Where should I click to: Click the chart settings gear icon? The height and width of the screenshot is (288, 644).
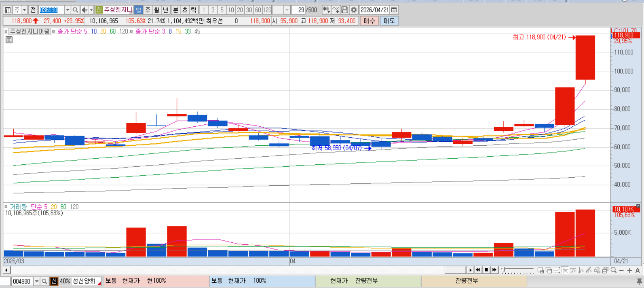click(x=354, y=10)
